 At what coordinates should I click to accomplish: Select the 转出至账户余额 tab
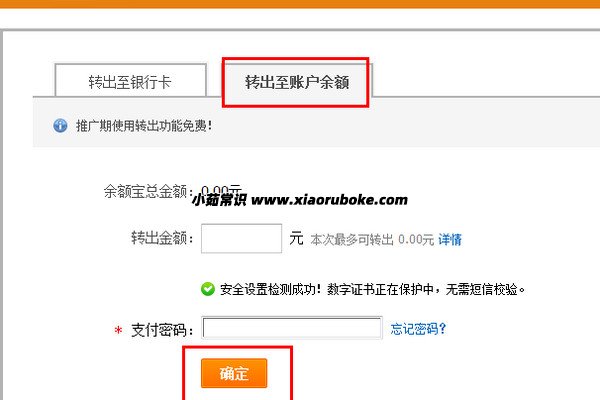pyautogui.click(x=297, y=82)
